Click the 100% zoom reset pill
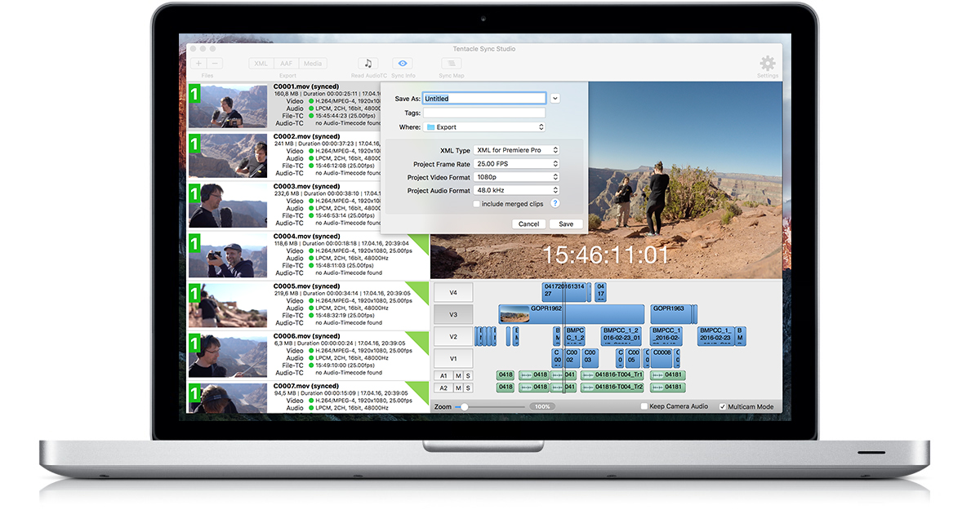 541,406
